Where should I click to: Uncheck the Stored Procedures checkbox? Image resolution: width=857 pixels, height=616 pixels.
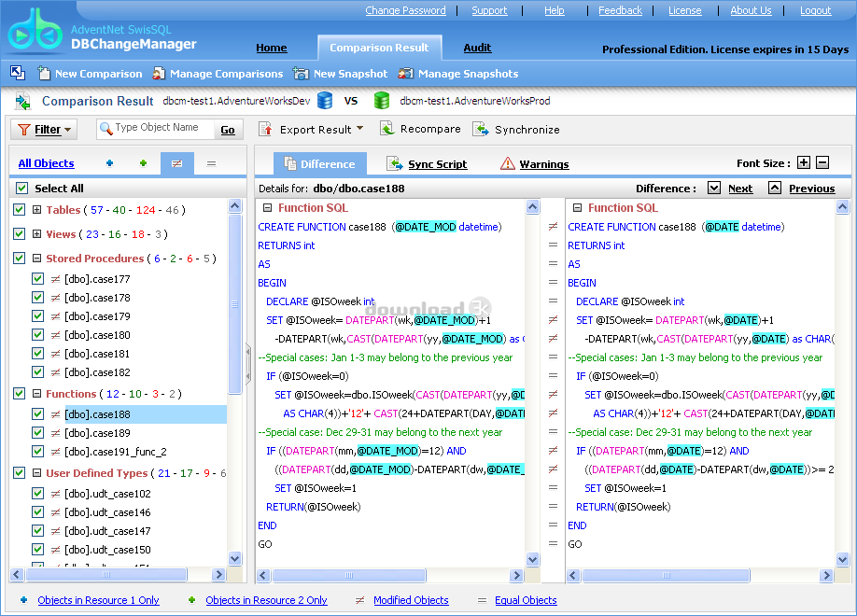tap(19, 258)
